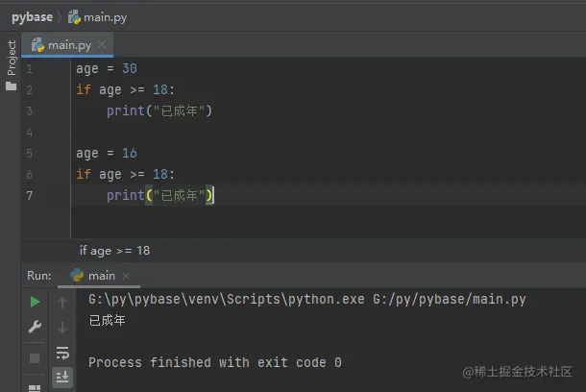Click line number 5 in the gutter
Image resolution: width=586 pixels, height=392 pixels.
[30, 153]
